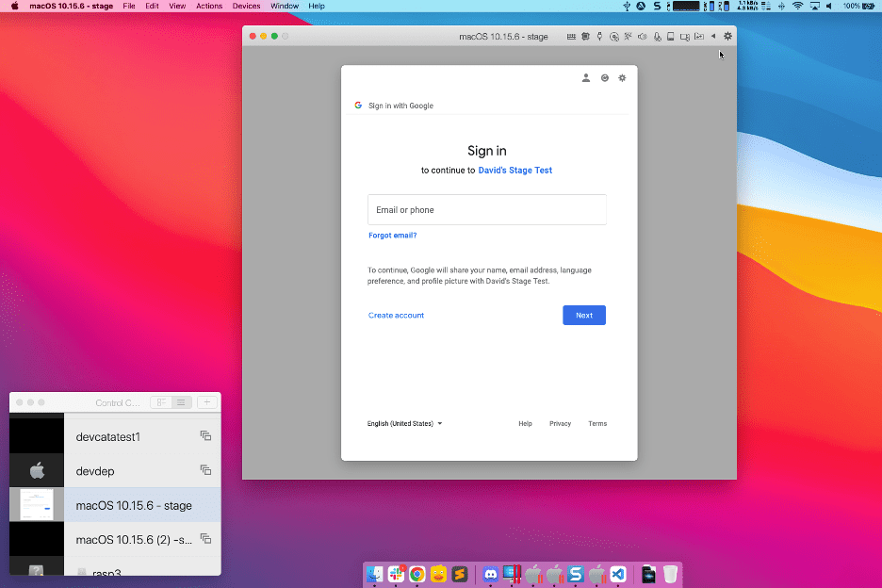This screenshot has height=588, width=882.
Task: Click the CPU chip icon in VM toolbar
Action: click(585, 37)
